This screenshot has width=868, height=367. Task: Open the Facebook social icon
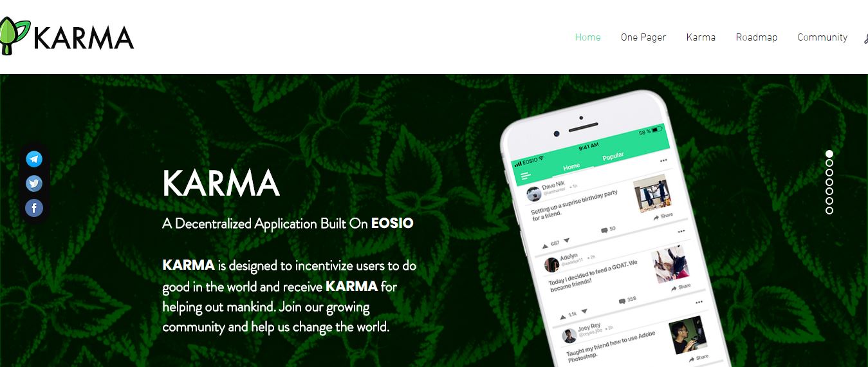(x=34, y=208)
